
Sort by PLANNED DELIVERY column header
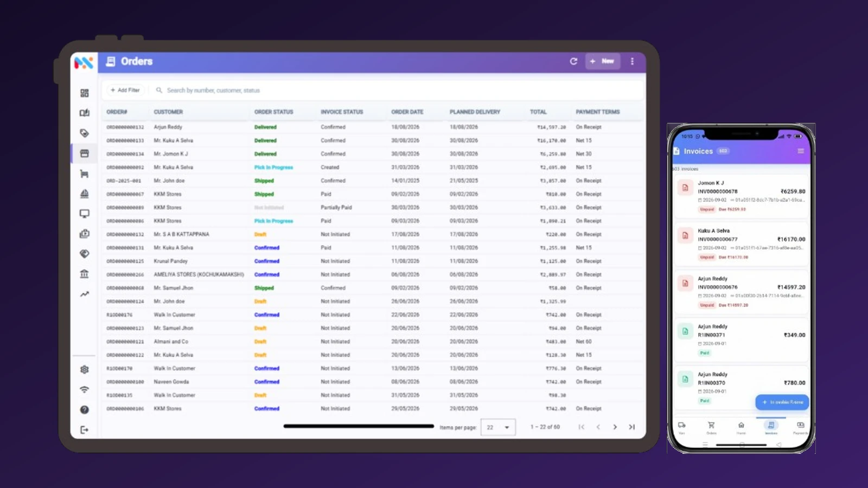click(x=475, y=112)
